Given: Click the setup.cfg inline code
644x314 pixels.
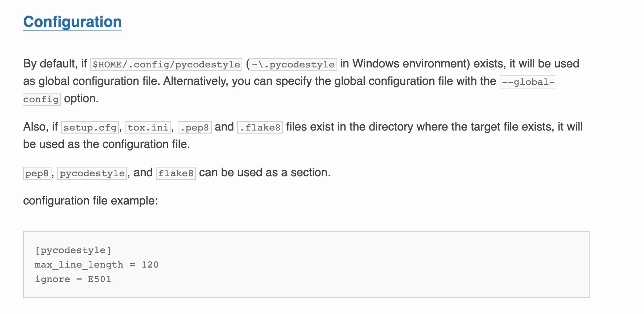Looking at the screenshot, I should tap(90, 128).
